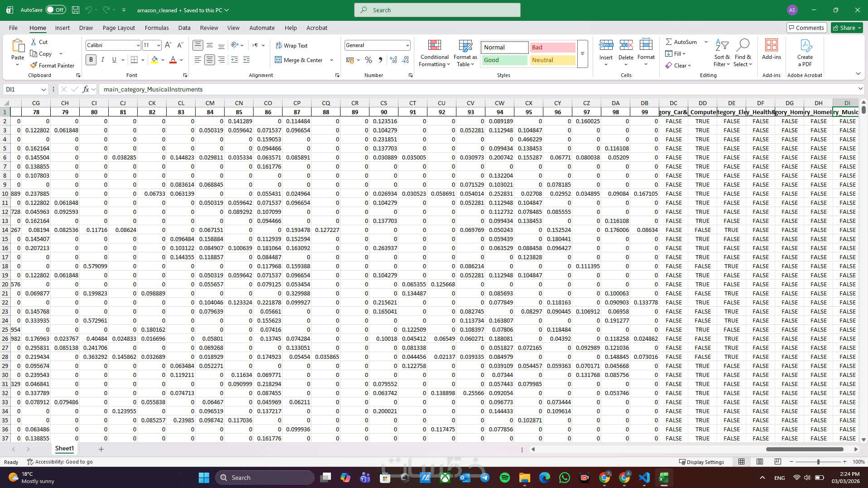Click the AutoSum button
Image resolution: width=868 pixels, height=488 pixels.
pyautogui.click(x=682, y=42)
